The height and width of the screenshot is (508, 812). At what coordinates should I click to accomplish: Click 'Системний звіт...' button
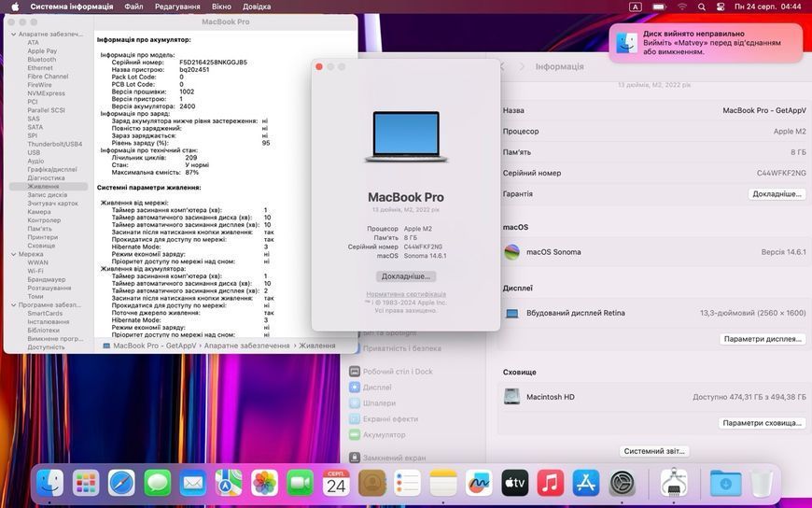pos(654,451)
